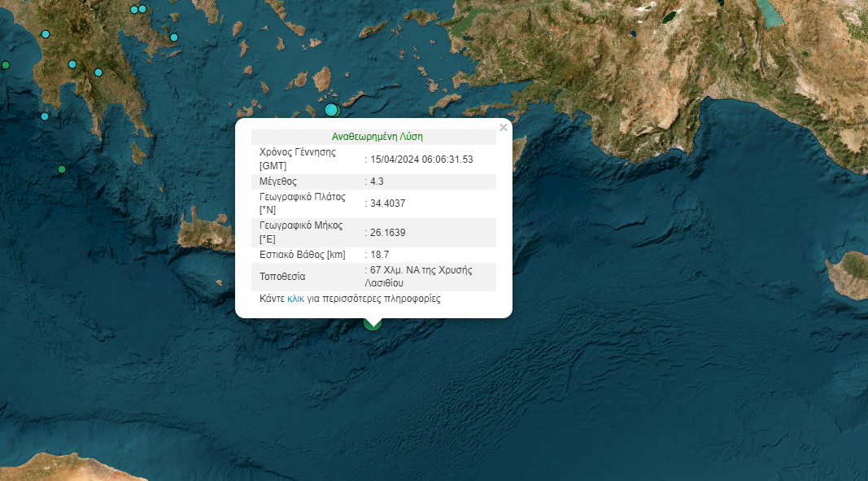Select the large cyan marker near Santorini
868x481 pixels.
[330, 110]
